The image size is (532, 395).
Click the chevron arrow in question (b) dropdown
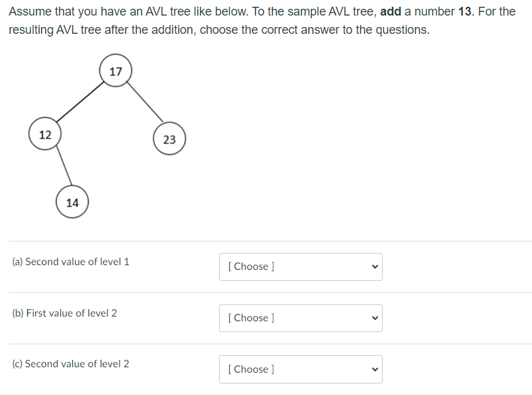[x=375, y=318]
